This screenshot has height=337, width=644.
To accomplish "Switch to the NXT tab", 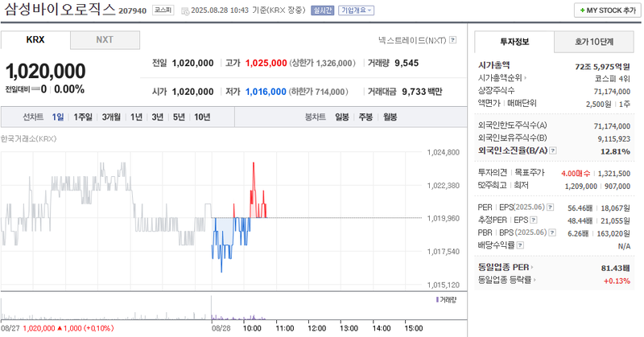I will tap(105, 40).
